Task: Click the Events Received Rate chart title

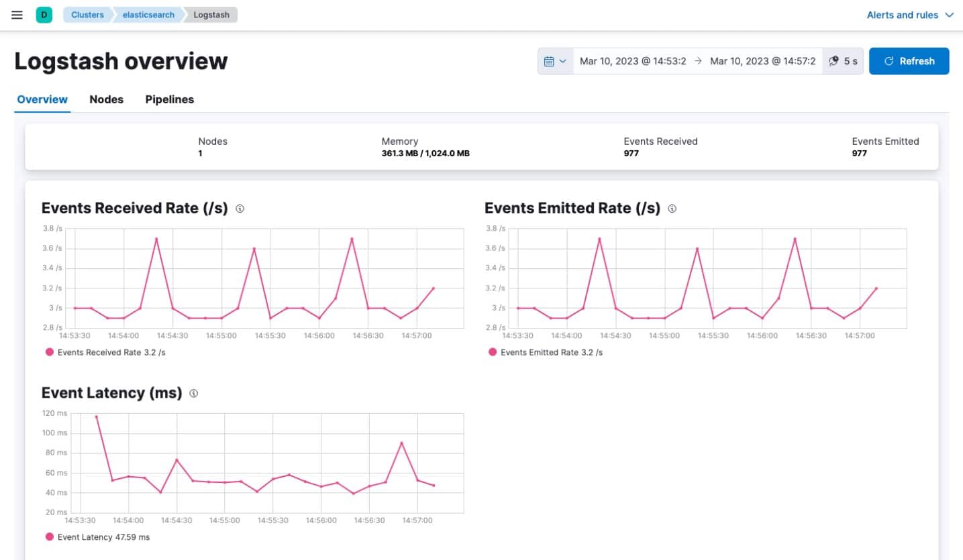Action: [x=135, y=209]
